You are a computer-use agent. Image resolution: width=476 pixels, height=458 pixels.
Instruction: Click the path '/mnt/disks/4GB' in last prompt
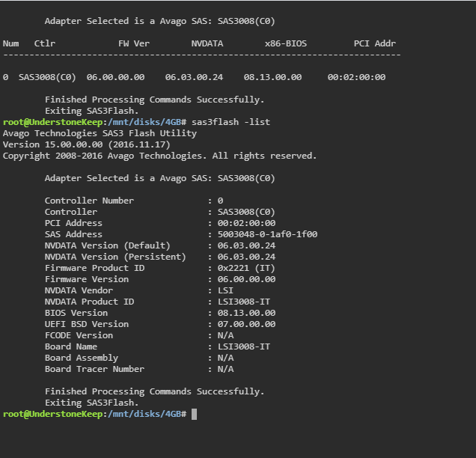[x=144, y=414]
